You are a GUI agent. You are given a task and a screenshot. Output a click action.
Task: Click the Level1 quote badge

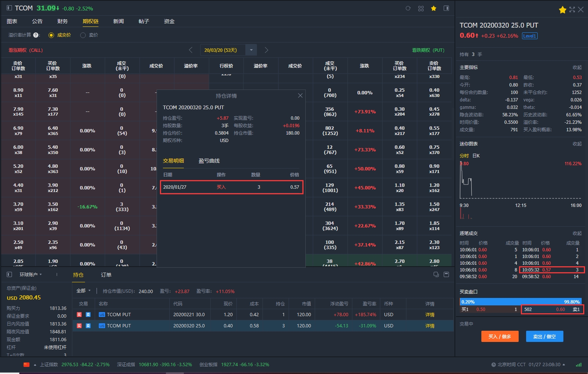pos(529,36)
